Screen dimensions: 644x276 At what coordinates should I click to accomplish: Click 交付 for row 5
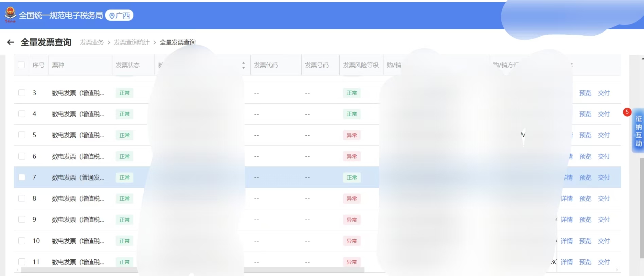coord(604,135)
